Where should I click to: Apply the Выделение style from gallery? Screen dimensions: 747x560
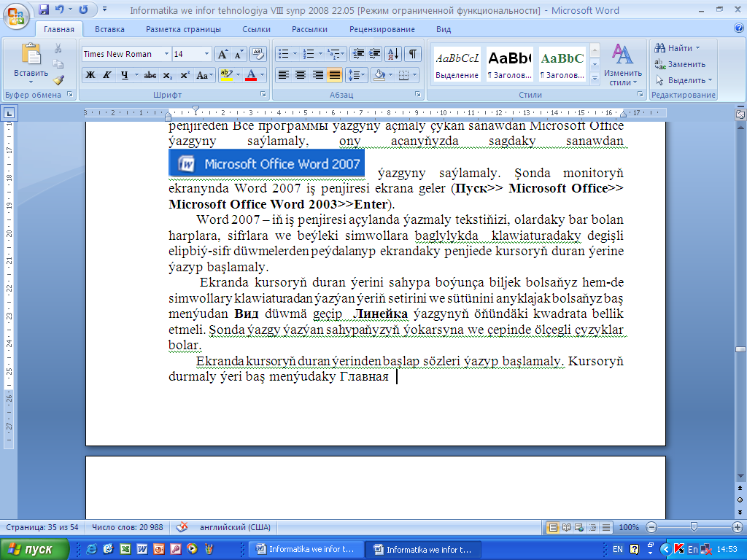click(x=457, y=64)
